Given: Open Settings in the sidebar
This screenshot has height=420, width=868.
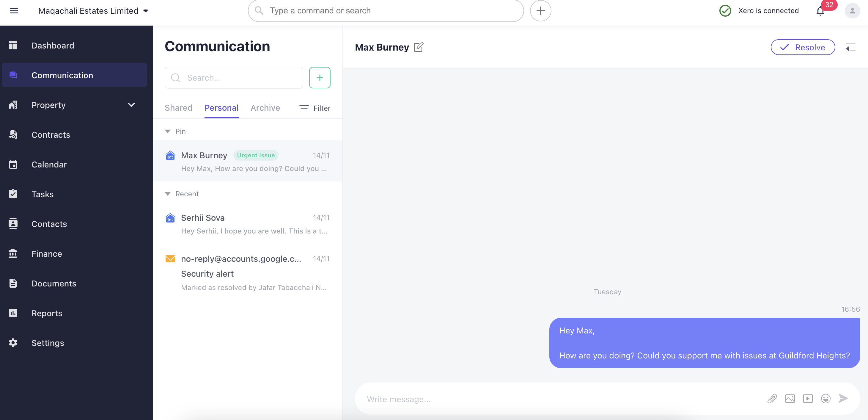Looking at the screenshot, I should (x=74, y=342).
